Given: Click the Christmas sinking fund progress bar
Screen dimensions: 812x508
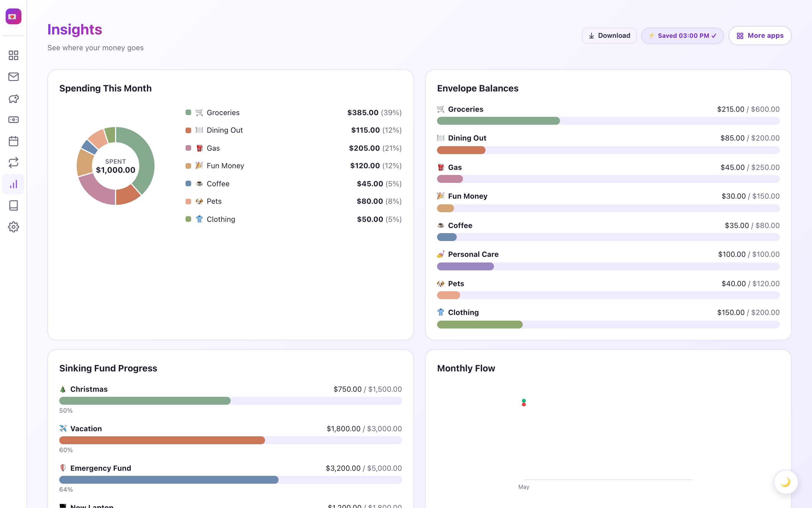Looking at the screenshot, I should click(x=231, y=401).
